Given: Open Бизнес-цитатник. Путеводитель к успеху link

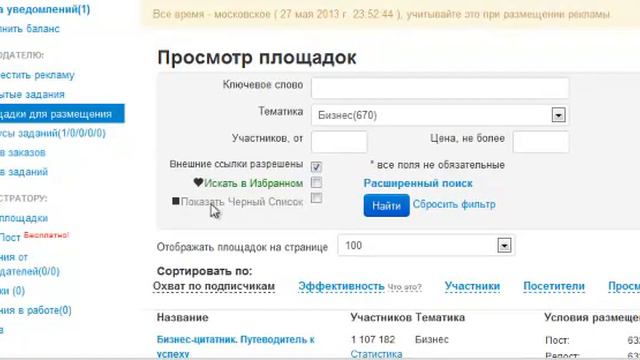Looking at the screenshot, I should pyautogui.click(x=236, y=346).
